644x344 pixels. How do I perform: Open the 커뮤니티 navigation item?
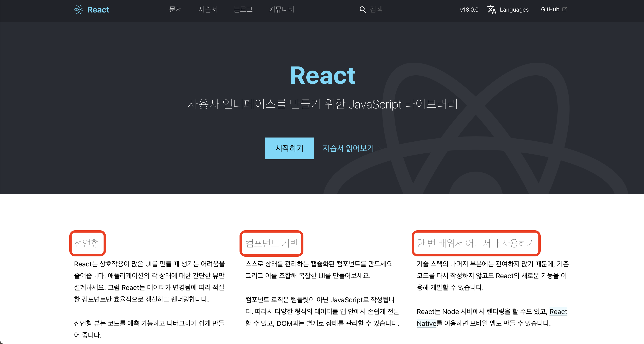pos(281,10)
